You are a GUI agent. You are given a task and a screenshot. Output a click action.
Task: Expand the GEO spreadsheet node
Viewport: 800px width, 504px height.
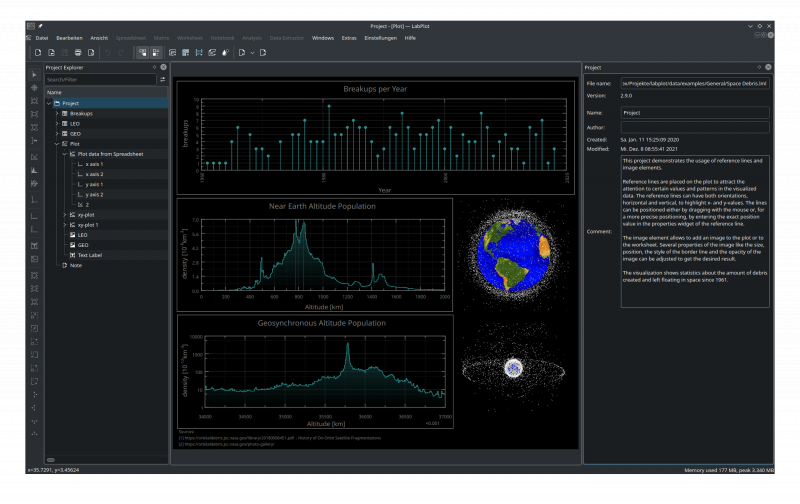tap(57, 134)
